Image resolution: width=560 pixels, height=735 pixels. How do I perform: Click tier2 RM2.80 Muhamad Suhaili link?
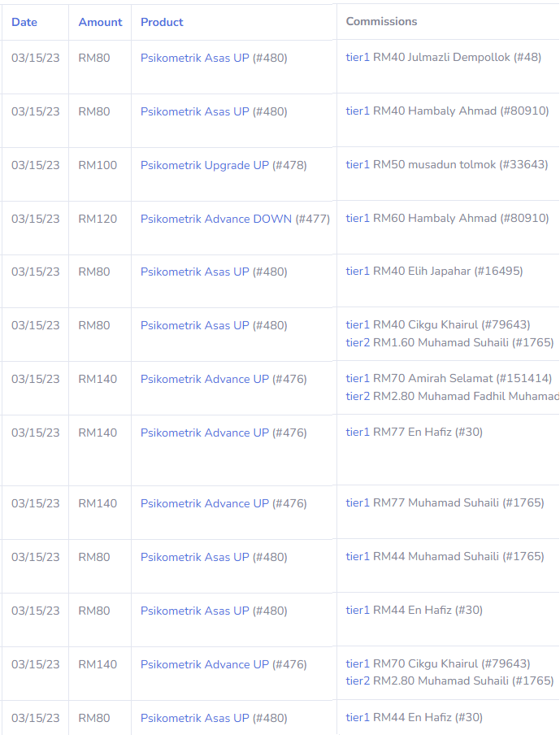point(358,681)
